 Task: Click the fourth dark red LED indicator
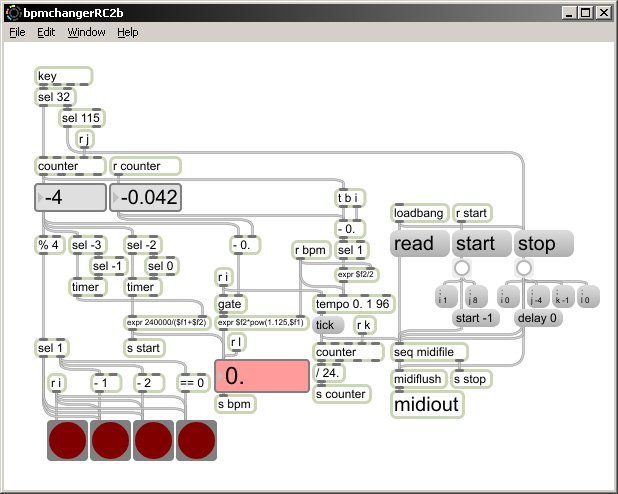tap(196, 440)
